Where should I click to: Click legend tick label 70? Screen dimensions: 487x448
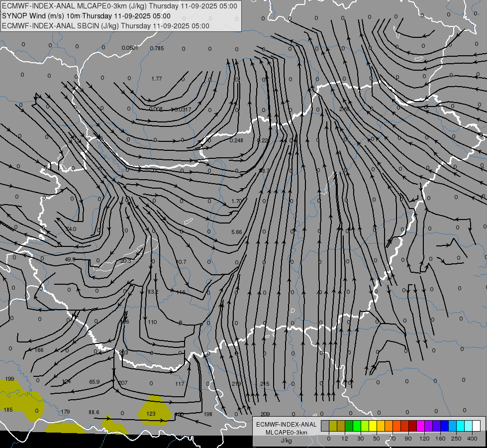point(392,439)
